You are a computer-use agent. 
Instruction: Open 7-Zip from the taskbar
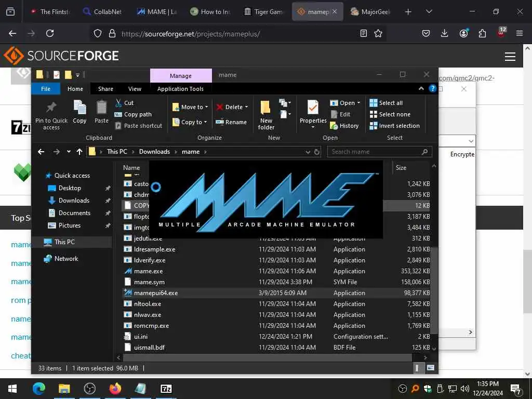pyautogui.click(x=166, y=389)
